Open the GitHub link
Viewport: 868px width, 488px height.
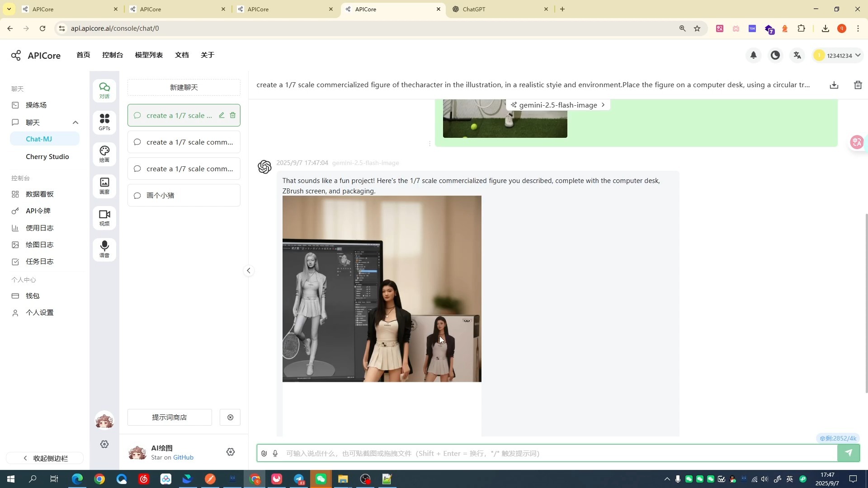pos(183,457)
